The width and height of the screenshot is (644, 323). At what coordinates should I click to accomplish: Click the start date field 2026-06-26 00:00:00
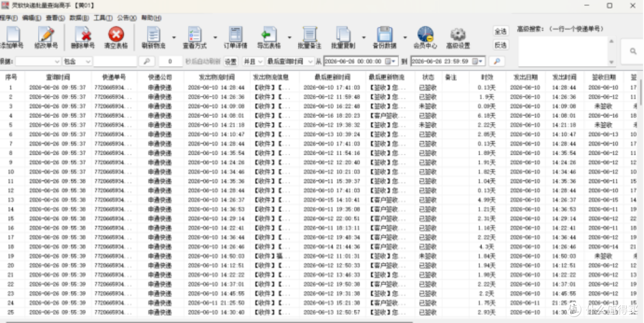(361, 61)
